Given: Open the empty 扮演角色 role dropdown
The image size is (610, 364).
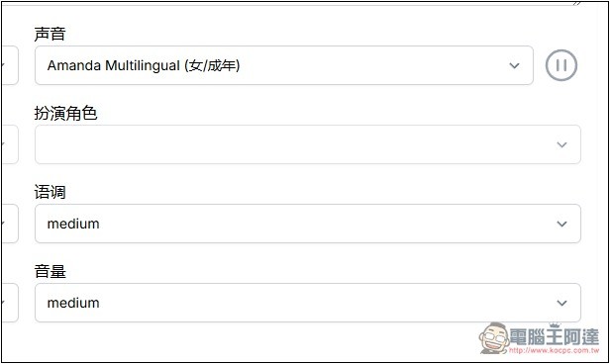Looking at the screenshot, I should point(308,144).
